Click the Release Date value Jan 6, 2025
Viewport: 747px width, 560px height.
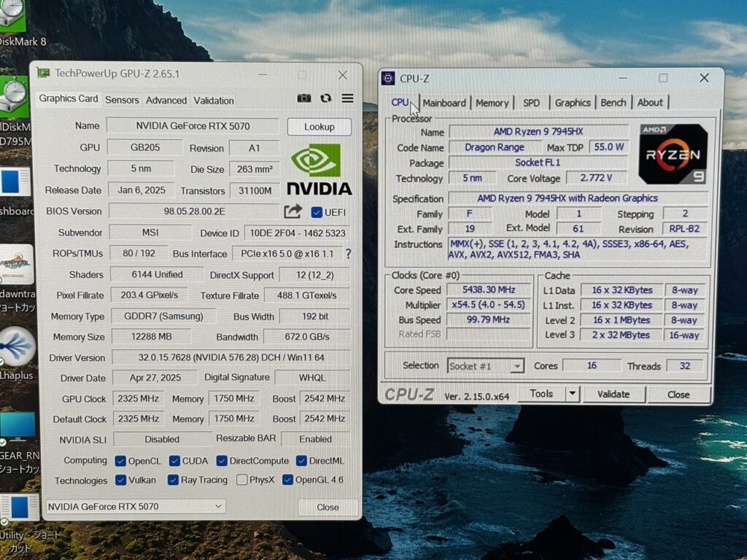[142, 190]
